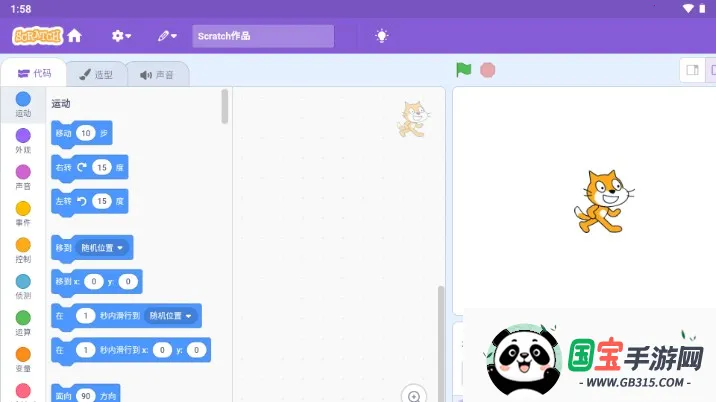Click the 右转 15 度 block
Viewport: 716px width, 402px height.
[x=90, y=168]
